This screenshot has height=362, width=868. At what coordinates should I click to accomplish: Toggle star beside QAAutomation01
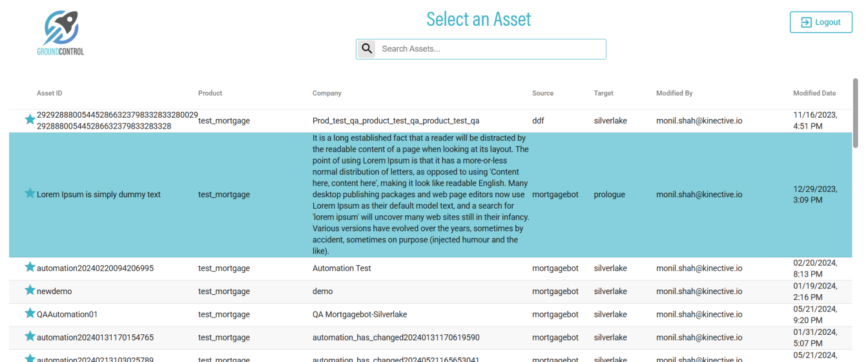(30, 314)
